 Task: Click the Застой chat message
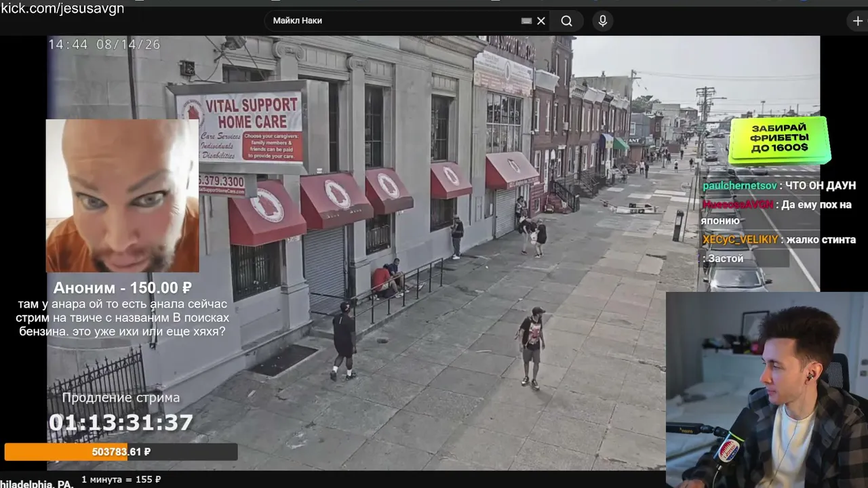tap(726, 259)
